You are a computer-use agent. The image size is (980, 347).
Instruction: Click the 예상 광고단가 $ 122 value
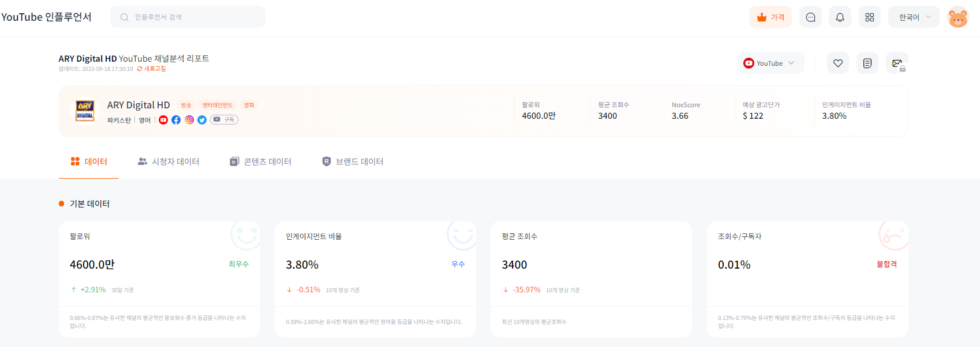(x=753, y=116)
